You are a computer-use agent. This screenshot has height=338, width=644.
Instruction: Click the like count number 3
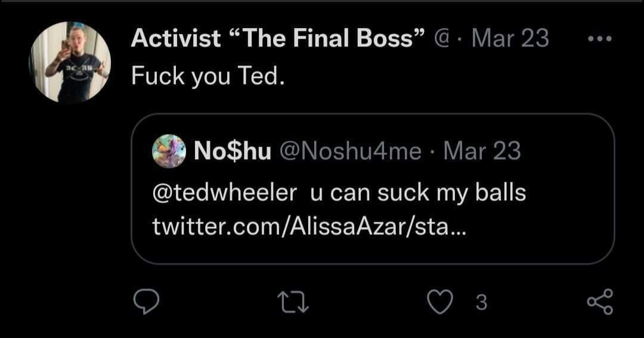(x=482, y=303)
